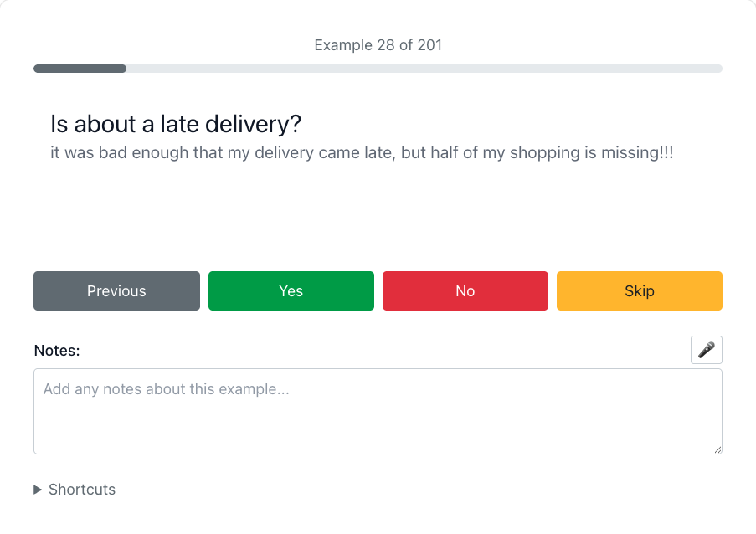Click the filled portion of the progress bar

pos(80,69)
